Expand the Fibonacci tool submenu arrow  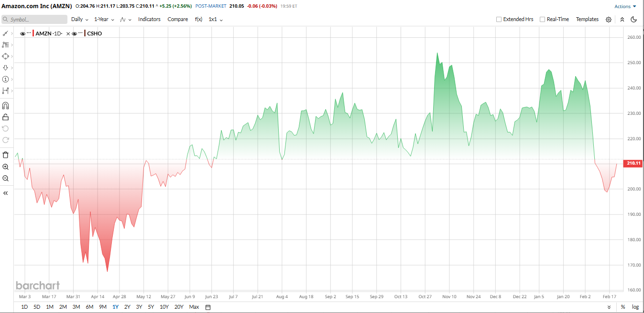pos(12,45)
